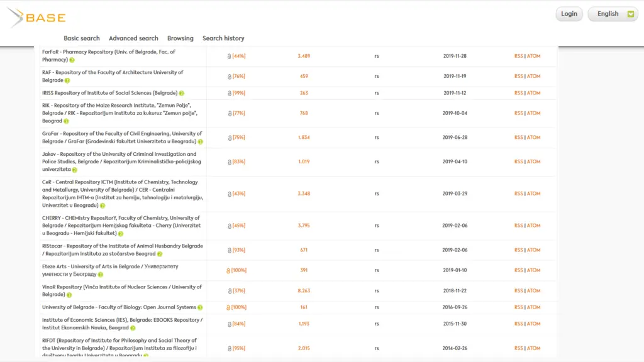This screenshot has height=362, width=644.
Task: Open the ATOM feed for CHERRY repository
Action: (x=533, y=226)
